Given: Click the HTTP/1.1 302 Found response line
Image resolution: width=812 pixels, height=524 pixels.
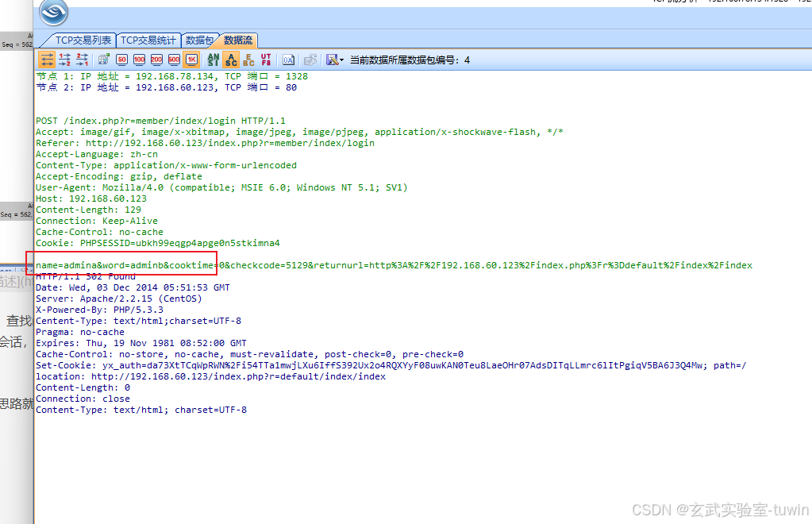Looking at the screenshot, I should [x=86, y=276].
